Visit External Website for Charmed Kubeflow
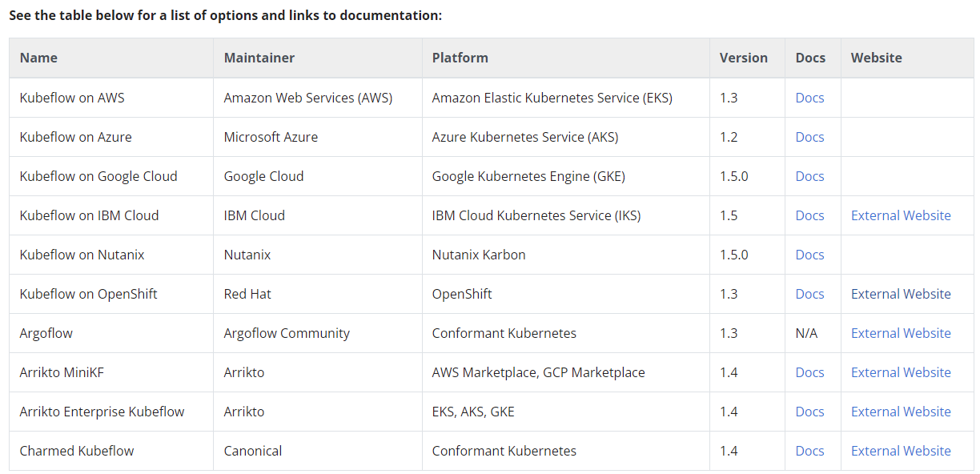 pos(901,451)
